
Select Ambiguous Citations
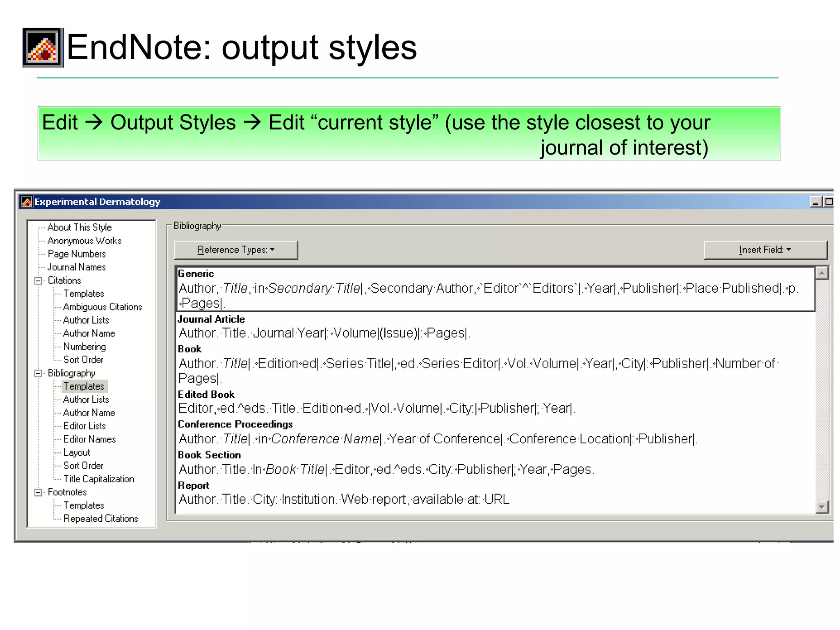click(103, 307)
